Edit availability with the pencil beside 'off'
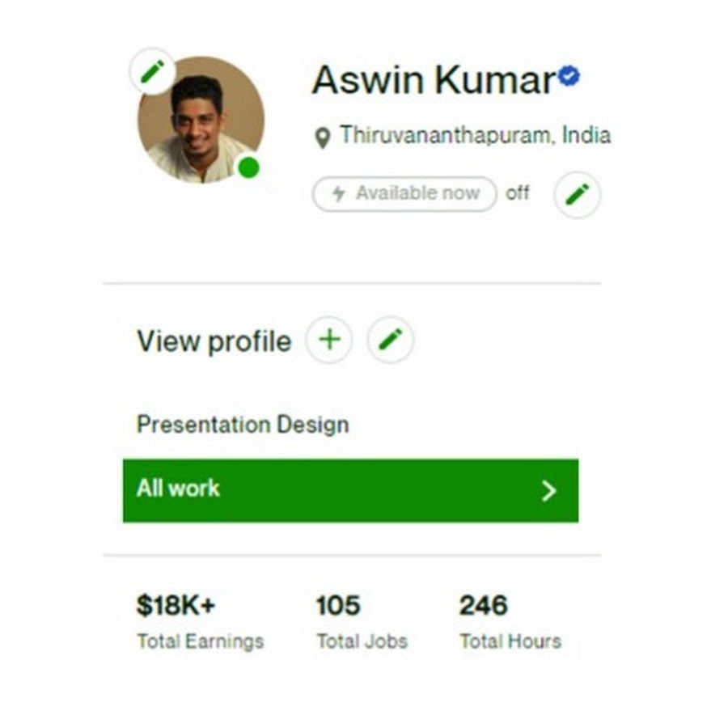Screen dimensions: 728x728 pyautogui.click(x=577, y=194)
